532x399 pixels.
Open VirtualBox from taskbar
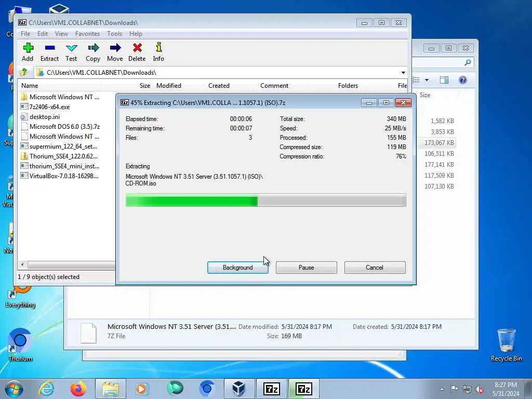239,389
